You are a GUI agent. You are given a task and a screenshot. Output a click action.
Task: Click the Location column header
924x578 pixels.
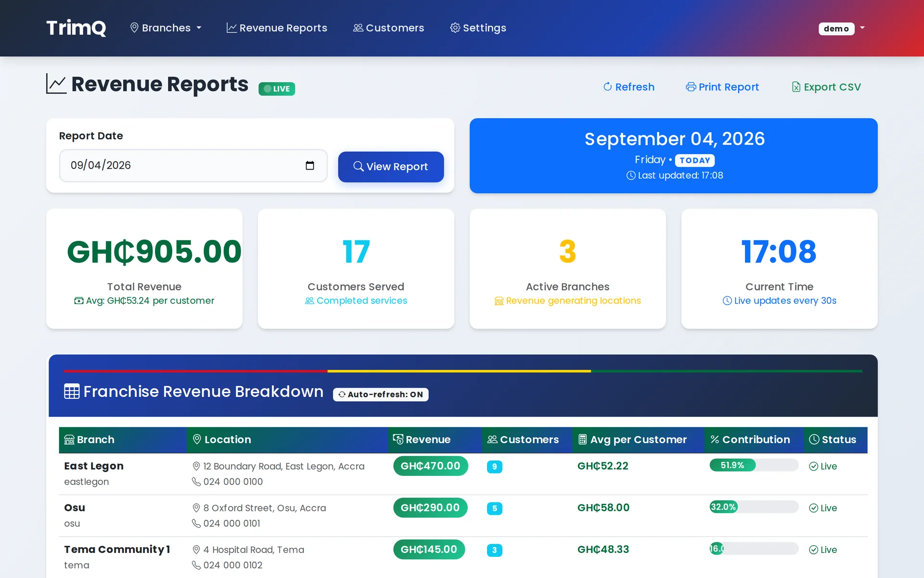point(287,440)
